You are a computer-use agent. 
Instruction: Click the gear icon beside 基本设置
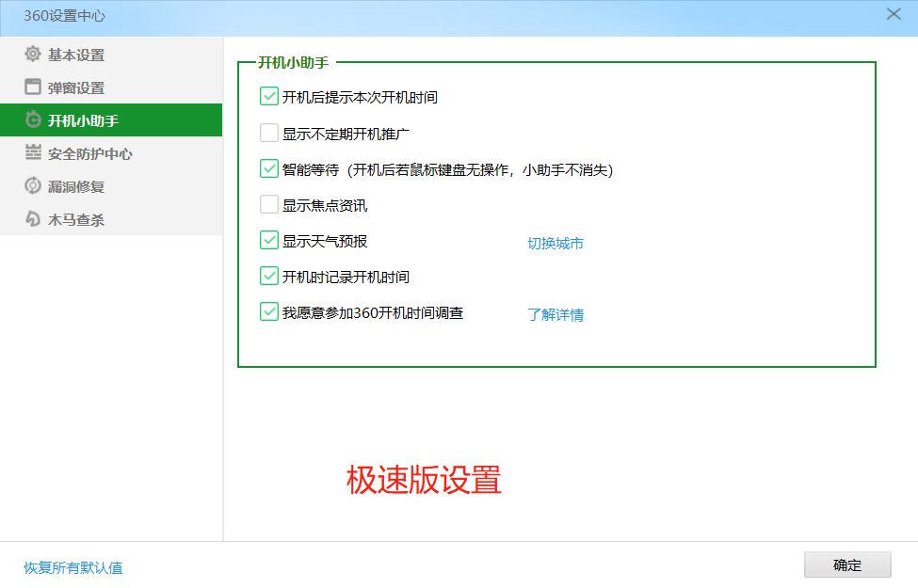[33, 55]
